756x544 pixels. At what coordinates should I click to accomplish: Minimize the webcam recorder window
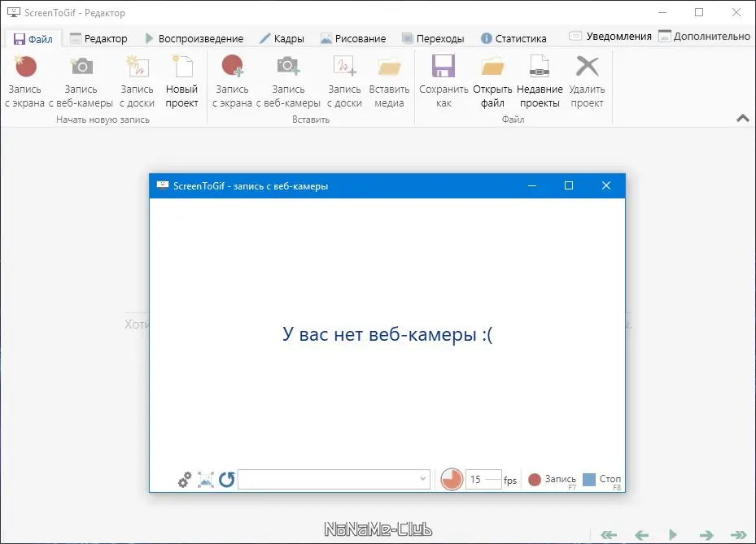click(x=532, y=186)
